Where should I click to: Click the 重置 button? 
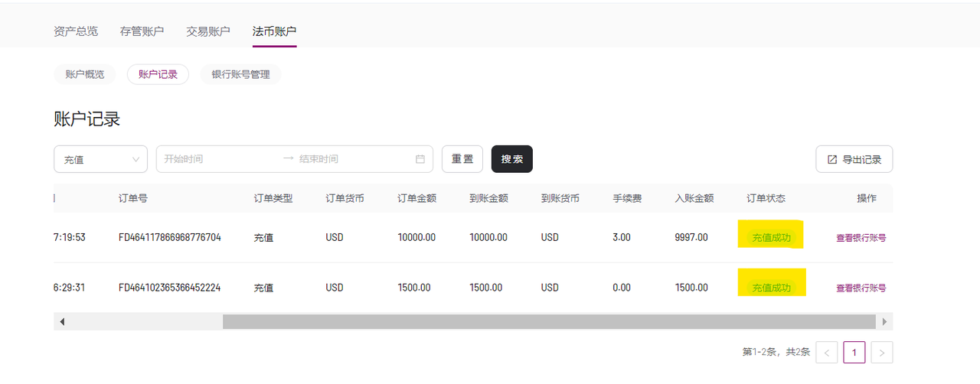coord(462,159)
